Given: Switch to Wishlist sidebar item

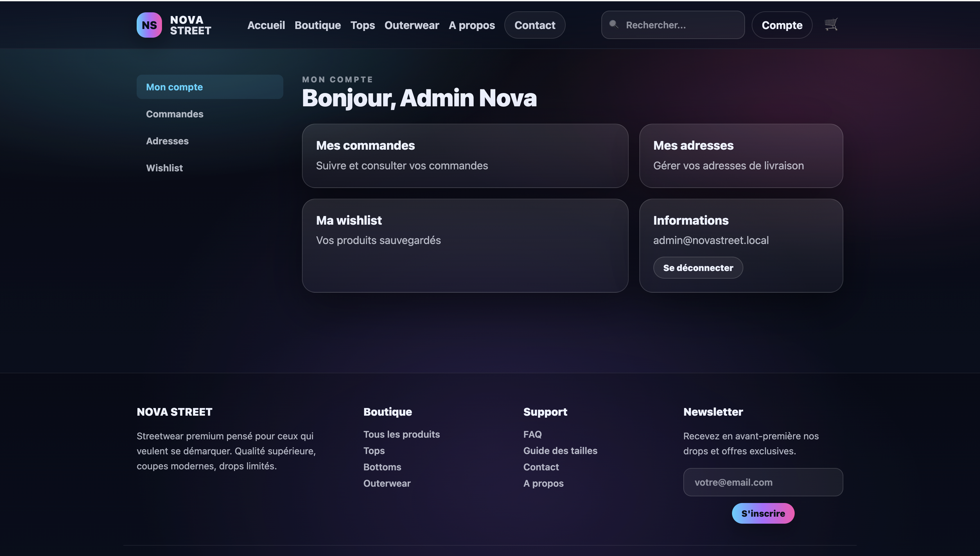Looking at the screenshot, I should tap(164, 168).
